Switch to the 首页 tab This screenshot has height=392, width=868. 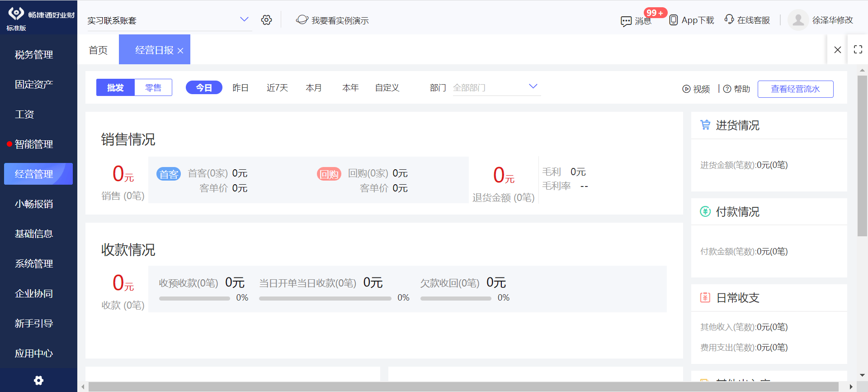(98, 50)
